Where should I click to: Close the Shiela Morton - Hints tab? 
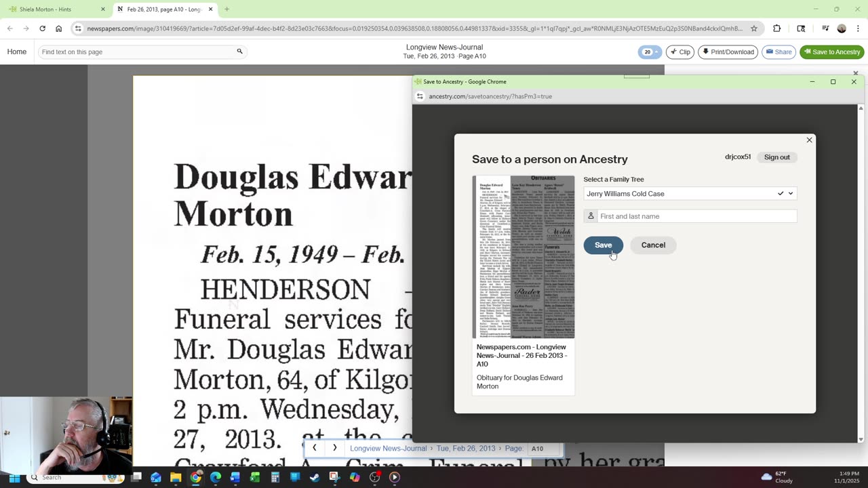click(x=103, y=9)
